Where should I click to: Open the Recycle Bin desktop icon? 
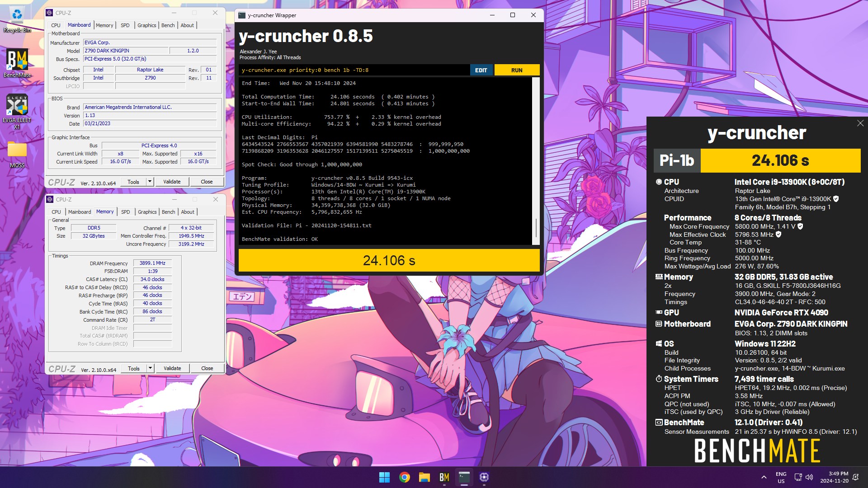[x=17, y=20]
